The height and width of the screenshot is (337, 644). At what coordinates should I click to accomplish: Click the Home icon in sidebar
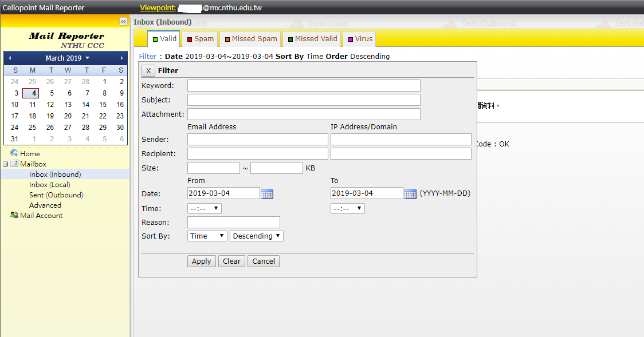pos(14,153)
